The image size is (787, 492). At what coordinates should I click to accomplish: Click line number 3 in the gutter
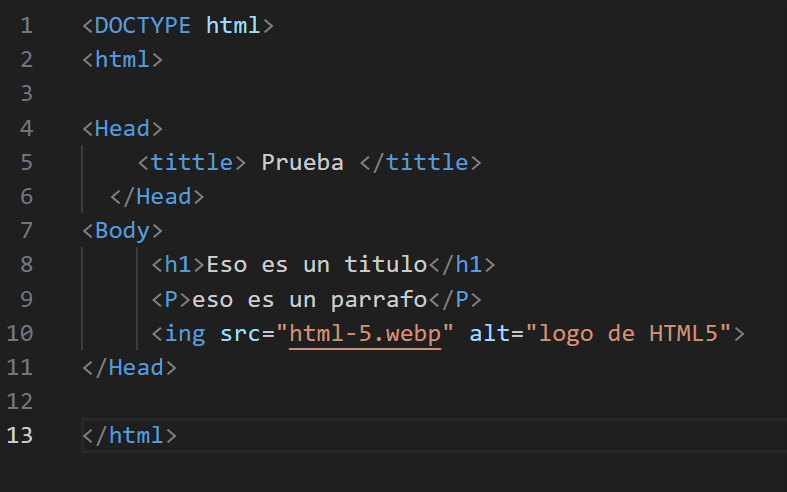[x=27, y=94]
